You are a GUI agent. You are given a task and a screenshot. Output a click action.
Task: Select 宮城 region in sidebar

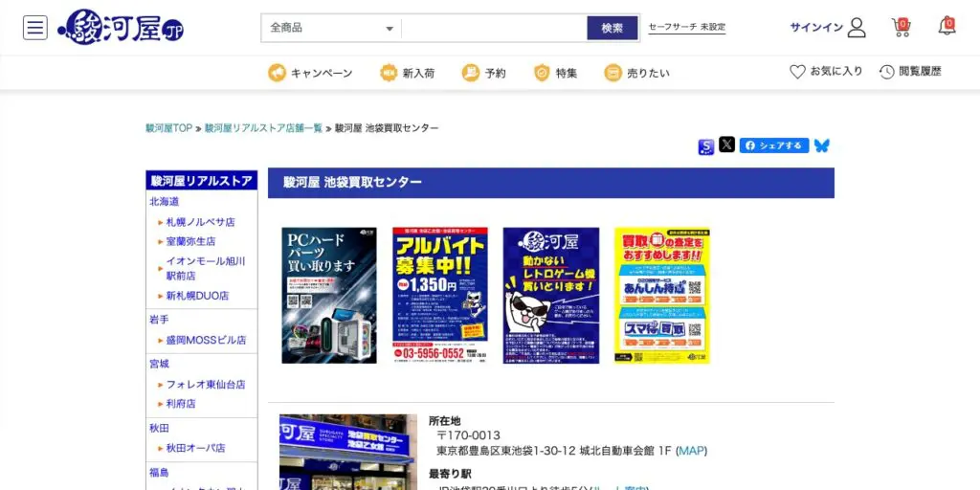click(x=159, y=364)
